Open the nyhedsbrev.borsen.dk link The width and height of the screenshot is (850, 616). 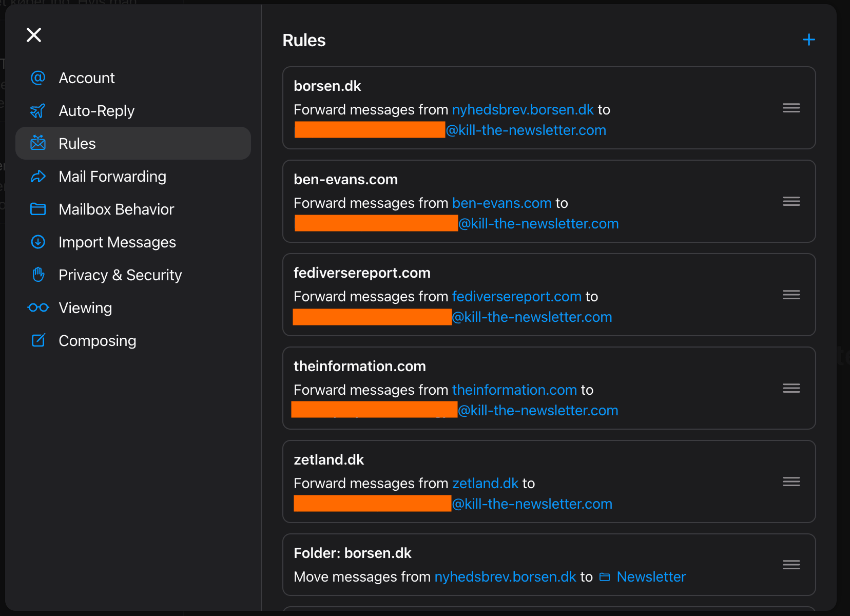[522, 109]
